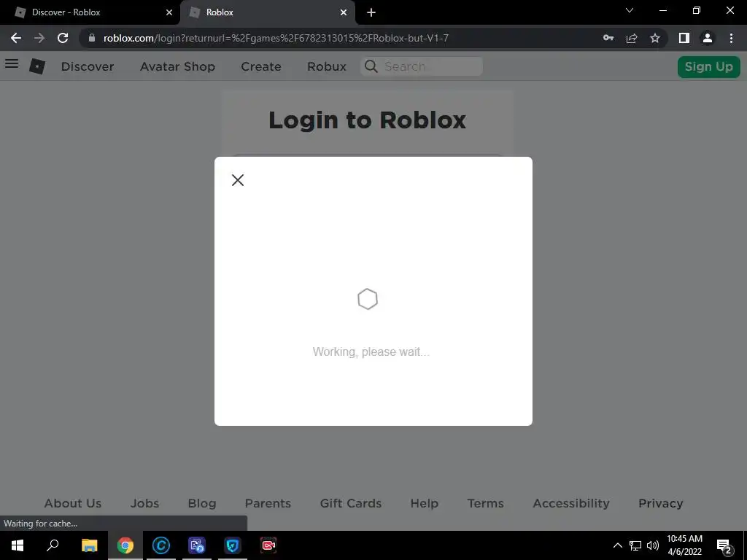
Task: Open the Chrome tab search chevron
Action: [630, 10]
